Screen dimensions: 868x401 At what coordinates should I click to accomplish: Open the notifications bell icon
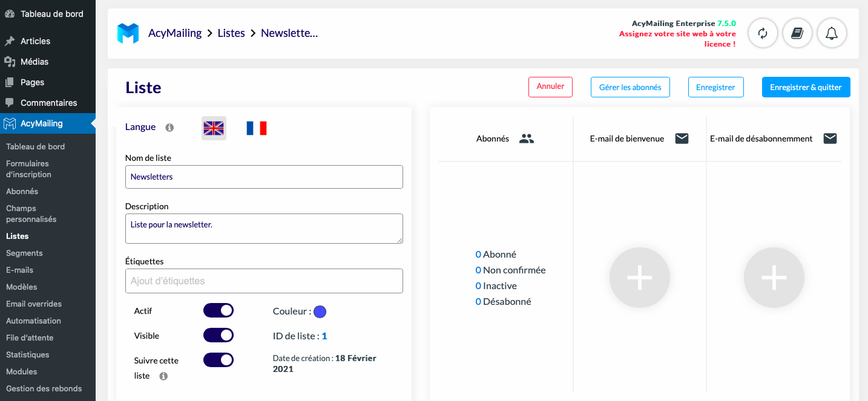pos(832,33)
